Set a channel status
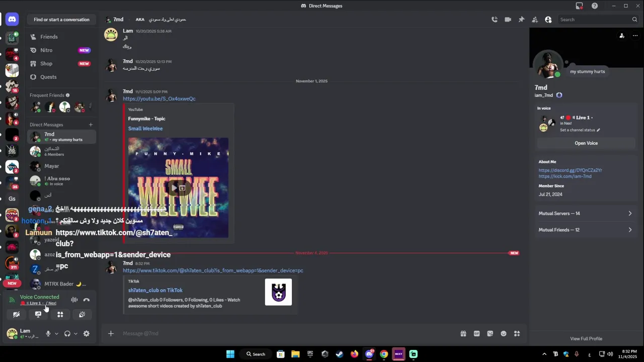 (x=580, y=130)
